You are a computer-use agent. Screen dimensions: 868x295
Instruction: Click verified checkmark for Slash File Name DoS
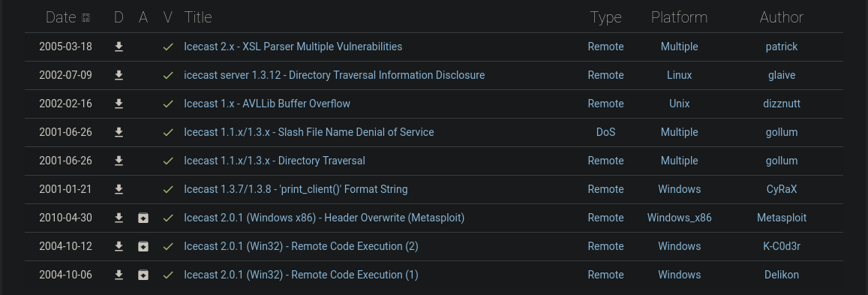click(168, 132)
